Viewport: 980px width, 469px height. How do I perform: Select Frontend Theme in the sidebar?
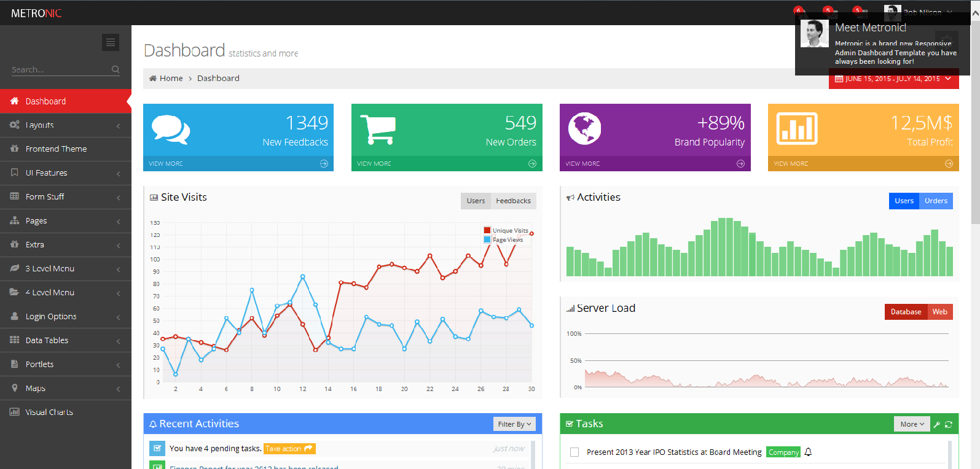(56, 149)
